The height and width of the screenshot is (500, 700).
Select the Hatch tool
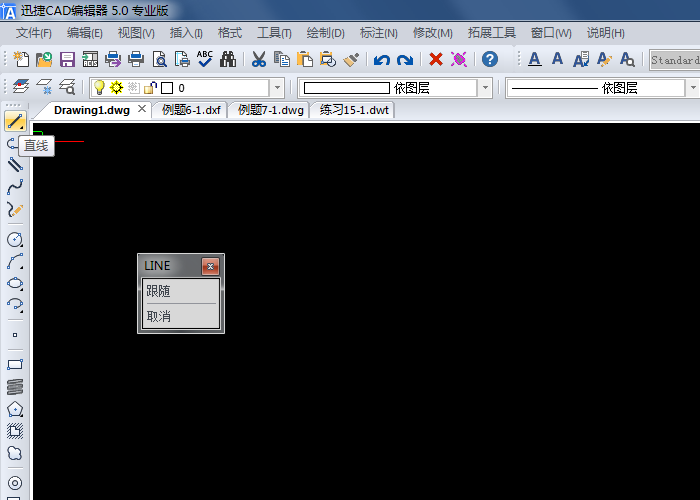[15, 431]
